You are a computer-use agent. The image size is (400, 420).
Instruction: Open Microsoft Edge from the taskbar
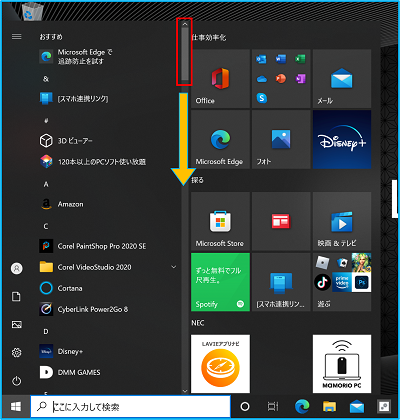click(x=302, y=406)
